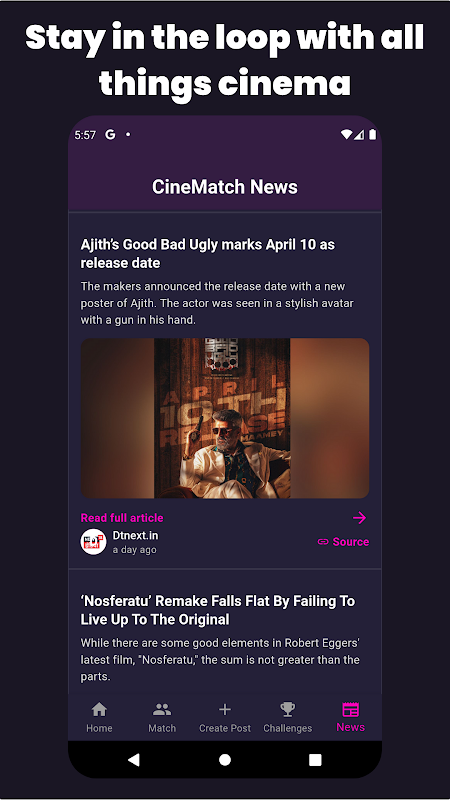The height and width of the screenshot is (800, 450).
Task: Tap the Android recents square button
Action: pyautogui.click(x=315, y=760)
